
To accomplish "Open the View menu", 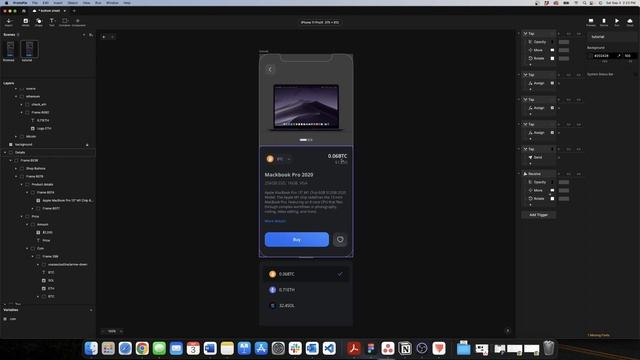I will point(87,2).
